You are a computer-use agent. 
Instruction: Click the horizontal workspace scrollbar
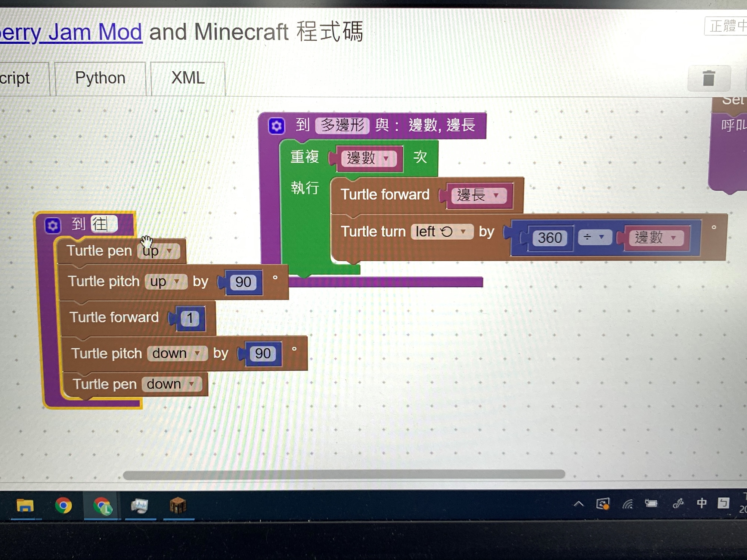(344, 475)
